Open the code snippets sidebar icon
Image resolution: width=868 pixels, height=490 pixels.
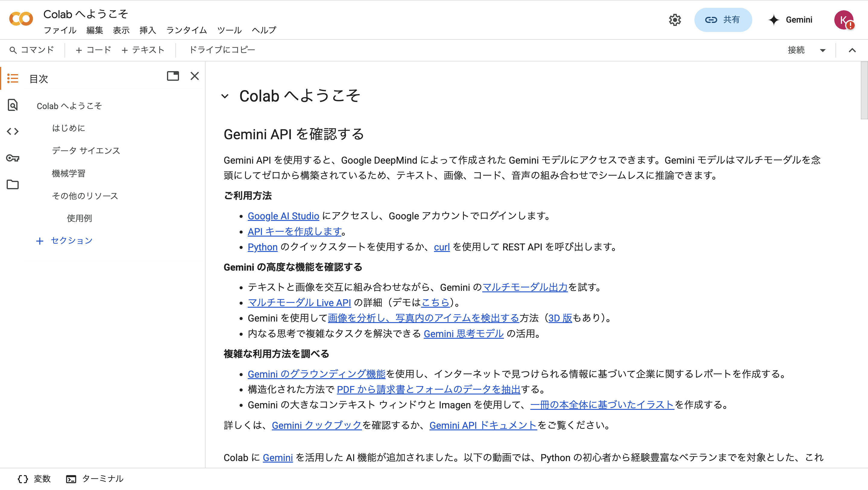point(13,131)
